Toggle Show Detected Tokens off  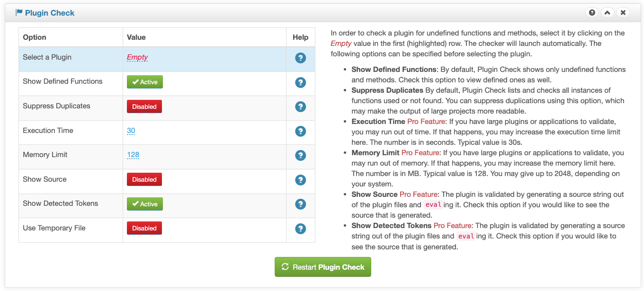(144, 204)
